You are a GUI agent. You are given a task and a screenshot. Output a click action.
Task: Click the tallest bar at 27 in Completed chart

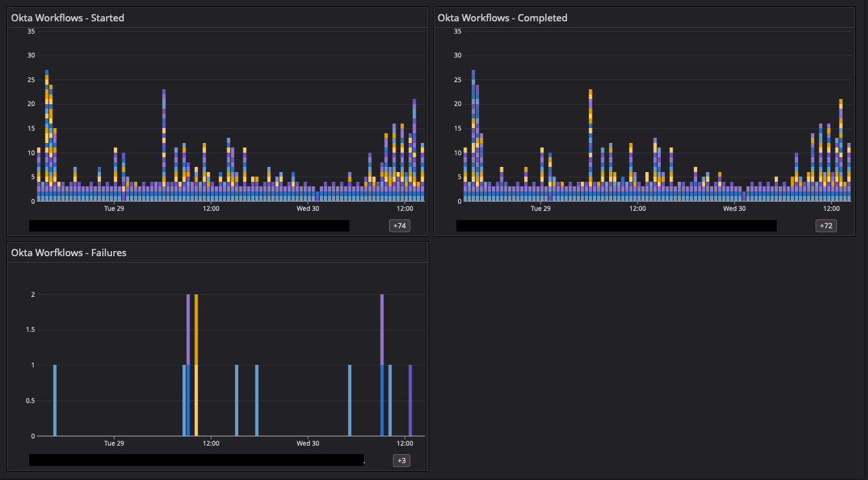tap(473, 136)
